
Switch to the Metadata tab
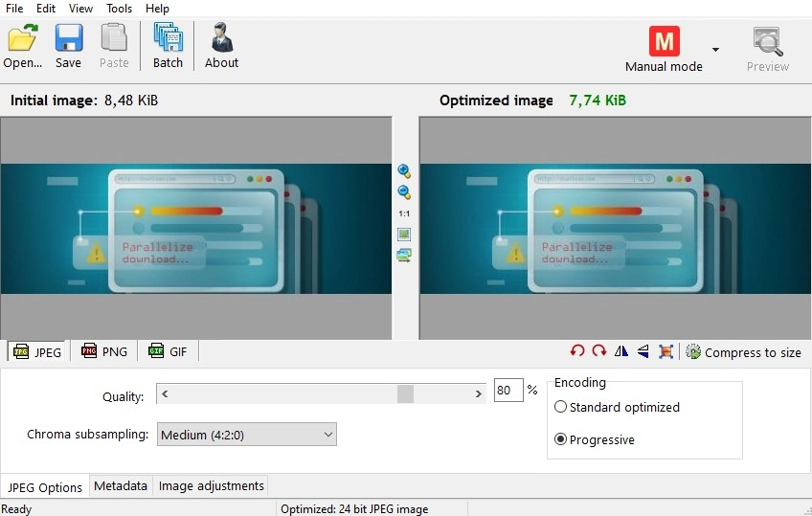tap(121, 486)
